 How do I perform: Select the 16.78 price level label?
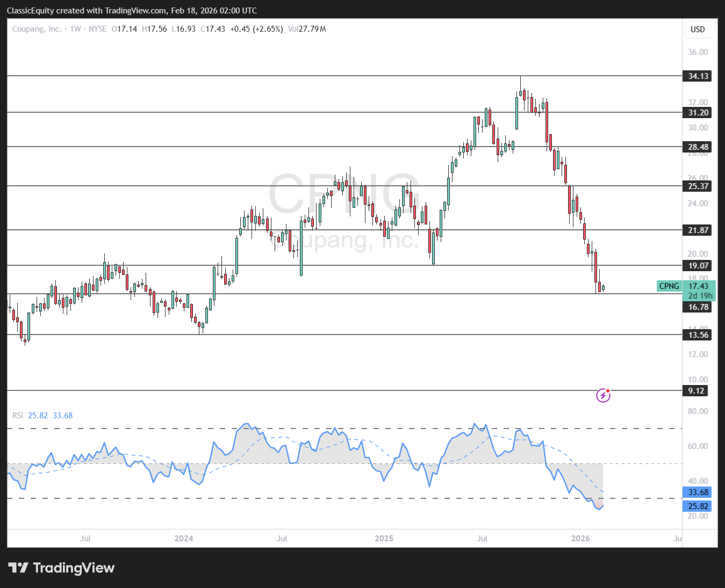click(x=698, y=307)
